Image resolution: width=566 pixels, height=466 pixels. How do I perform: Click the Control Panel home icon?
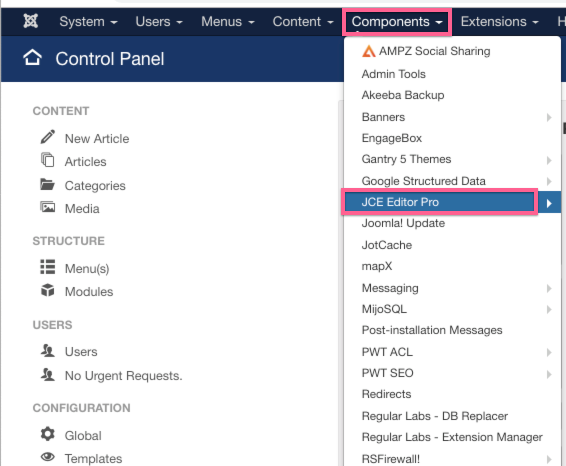(32, 58)
